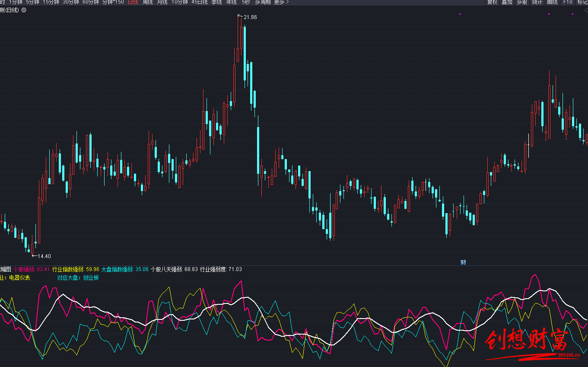
Task: Click the 对应大盘: 创业板 label
Action: coord(78,278)
